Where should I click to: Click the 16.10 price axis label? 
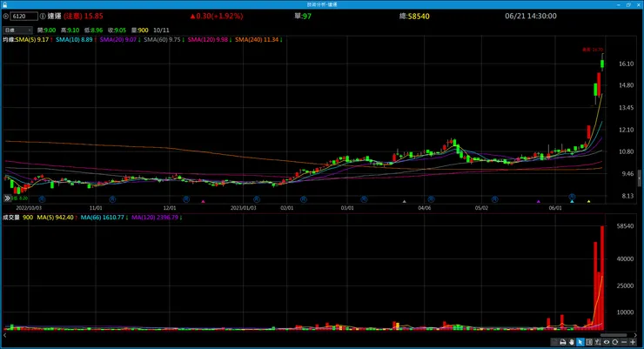tap(627, 64)
